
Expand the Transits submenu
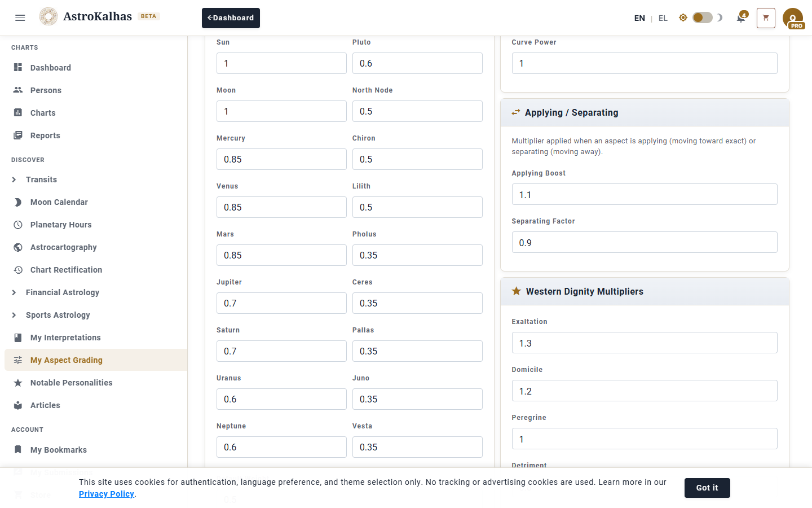[x=41, y=179]
